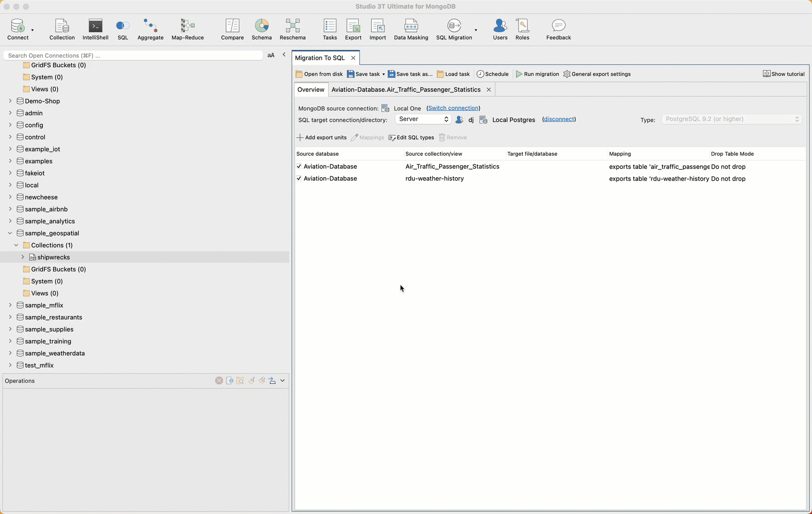This screenshot has height=514, width=812.
Task: Switch to the Overview tab
Action: (311, 90)
